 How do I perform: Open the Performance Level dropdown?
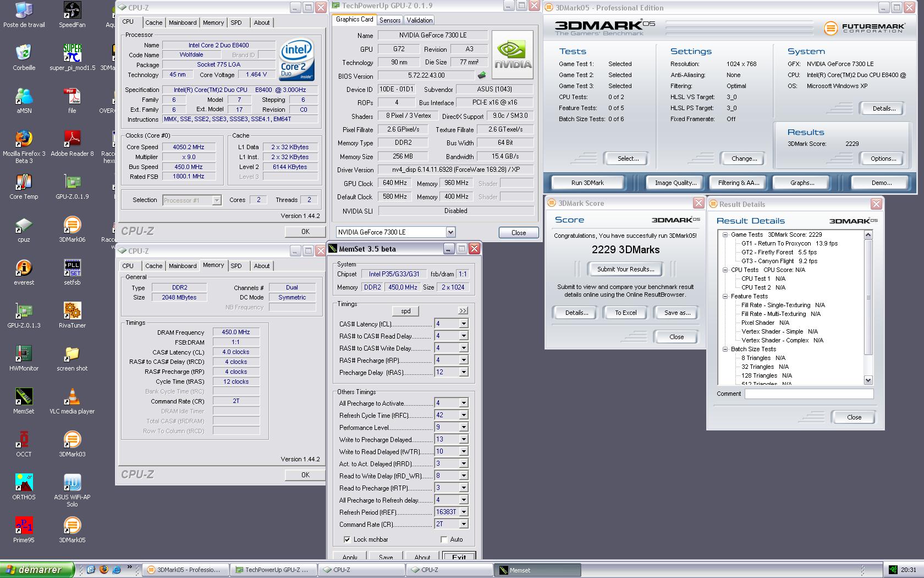click(464, 427)
